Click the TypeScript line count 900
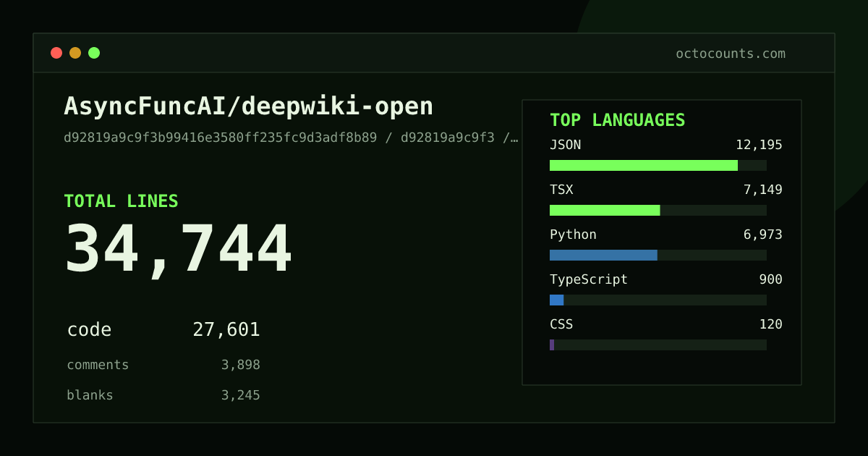Viewport: 868px width, 456px height. click(770, 279)
